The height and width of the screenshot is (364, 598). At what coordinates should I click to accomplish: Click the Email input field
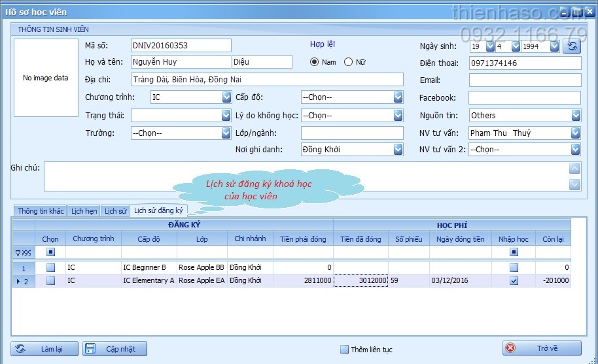click(x=525, y=80)
